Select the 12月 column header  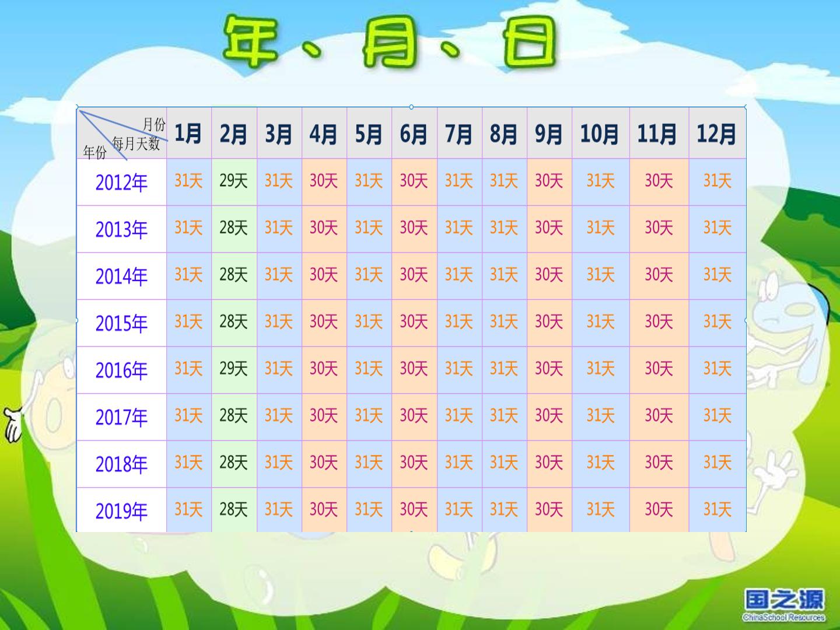click(x=716, y=134)
